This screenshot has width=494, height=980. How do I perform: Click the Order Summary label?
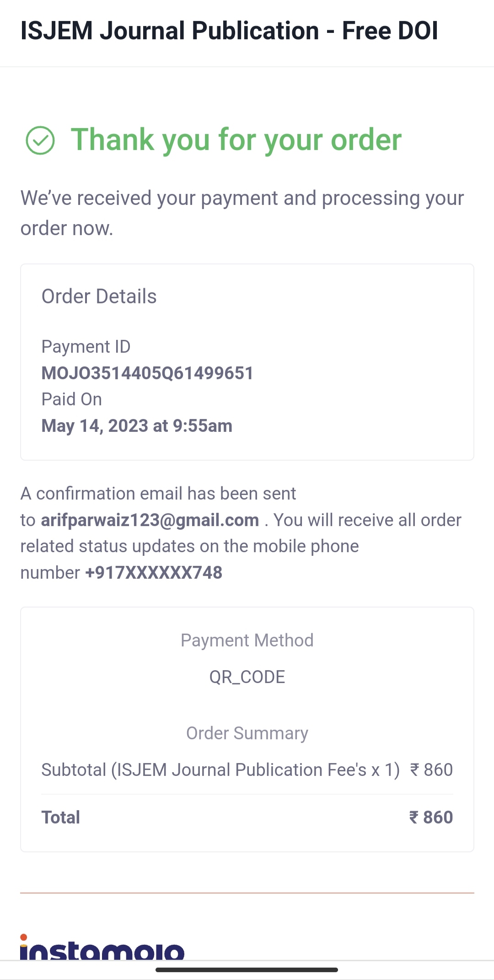[x=247, y=733]
